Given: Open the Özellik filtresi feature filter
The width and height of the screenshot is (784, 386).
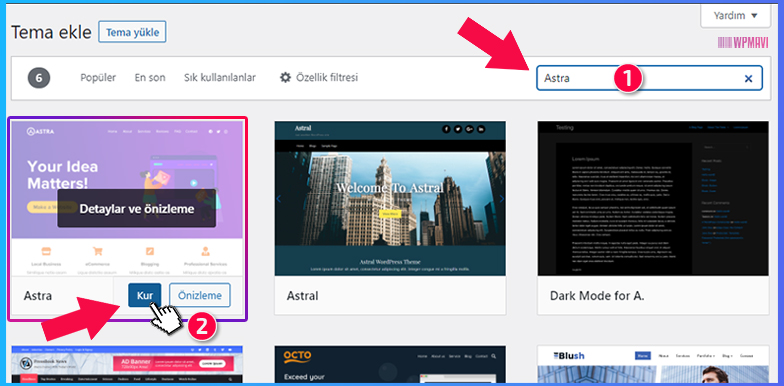Looking at the screenshot, I should pos(318,78).
